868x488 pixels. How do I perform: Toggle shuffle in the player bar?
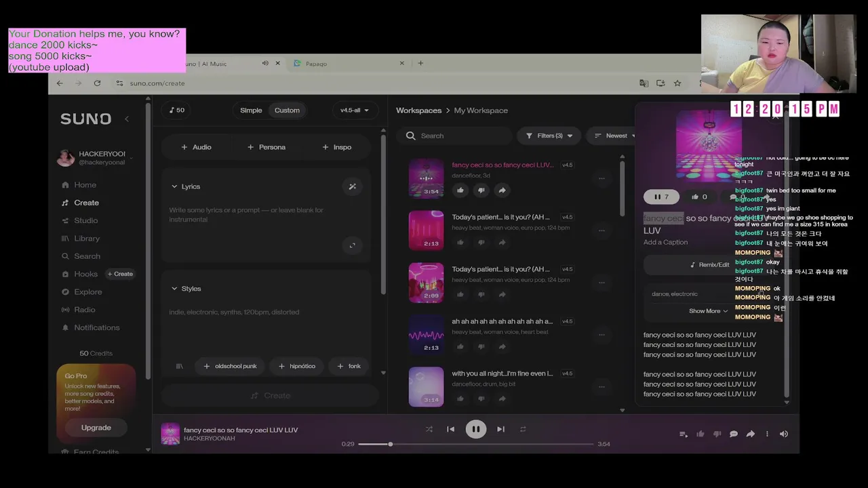[429, 429]
